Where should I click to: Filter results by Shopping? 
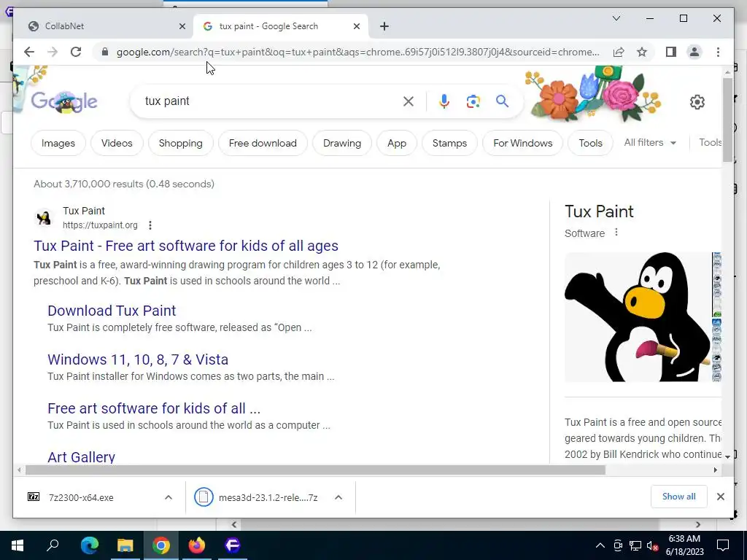click(x=181, y=143)
